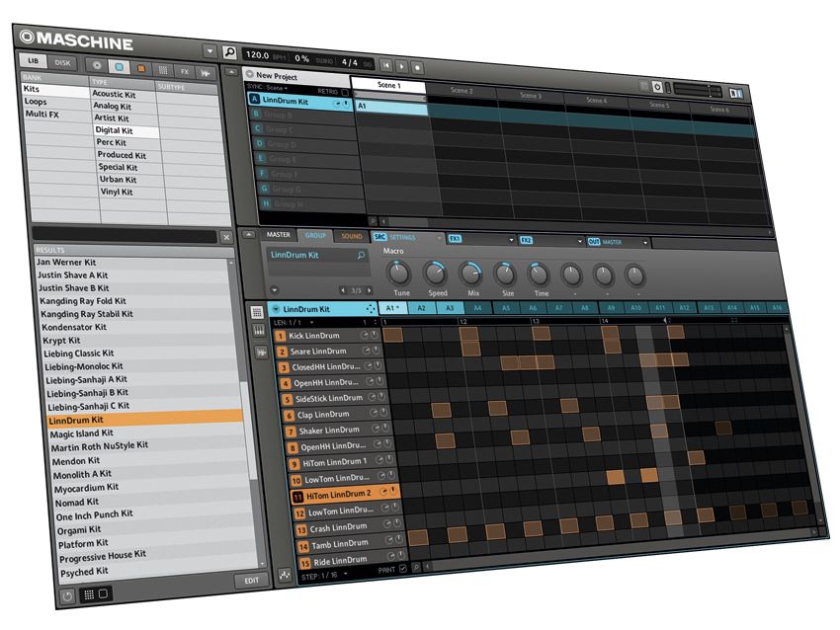Viewport: 840px width, 630px height.
Task: Toggle the square icon beside pad grid
Action: pos(103,593)
